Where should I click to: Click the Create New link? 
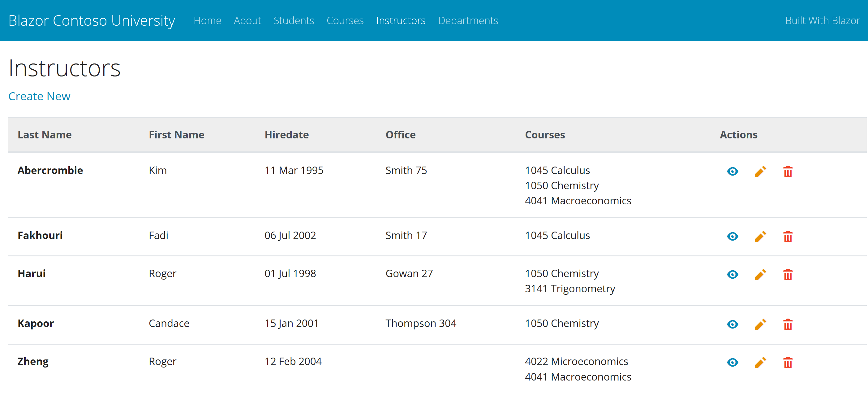(x=39, y=97)
